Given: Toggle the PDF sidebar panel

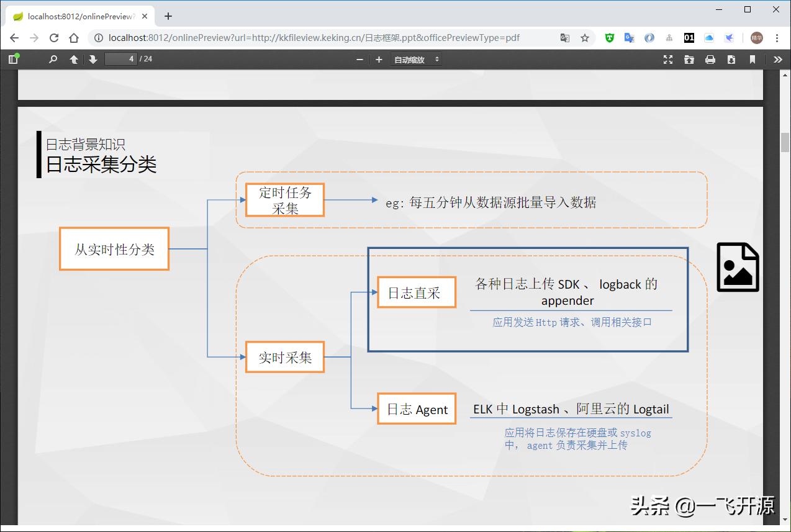Looking at the screenshot, I should point(13,59).
